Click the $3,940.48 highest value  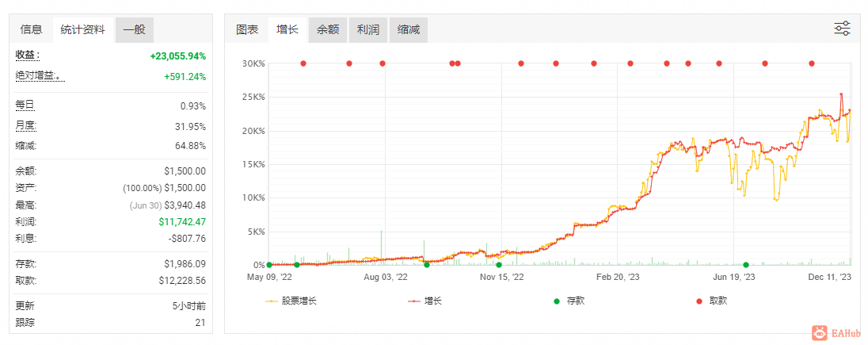pyautogui.click(x=185, y=205)
